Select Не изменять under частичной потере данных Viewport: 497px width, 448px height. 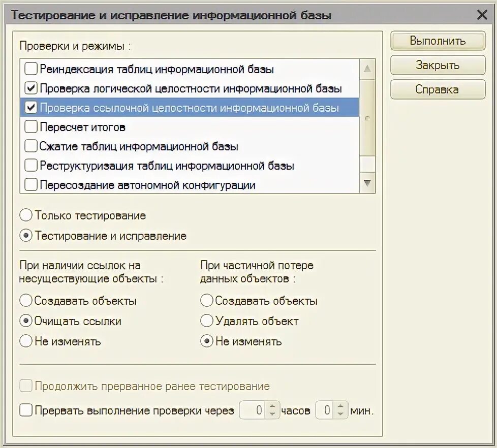[x=207, y=341]
